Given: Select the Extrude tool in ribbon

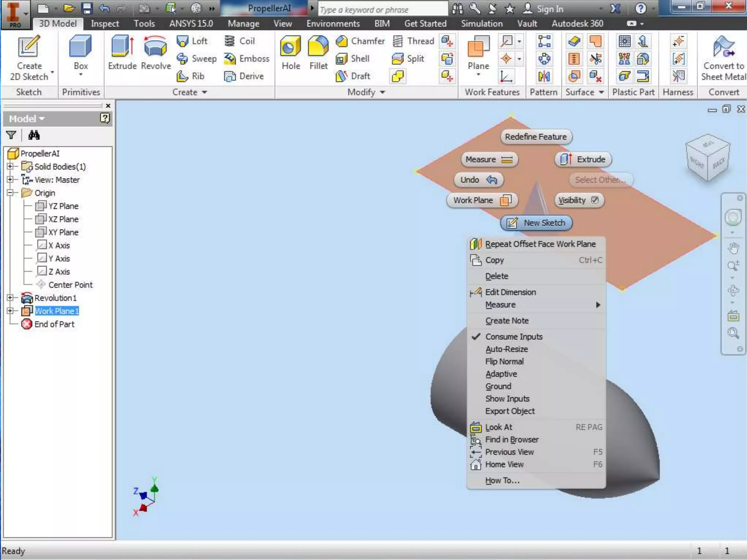Looking at the screenshot, I should [x=122, y=52].
